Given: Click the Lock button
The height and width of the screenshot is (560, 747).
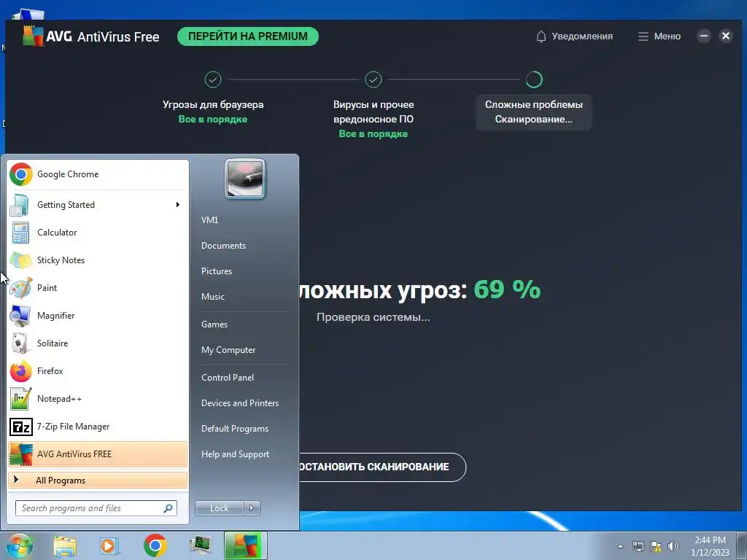Looking at the screenshot, I should [220, 508].
